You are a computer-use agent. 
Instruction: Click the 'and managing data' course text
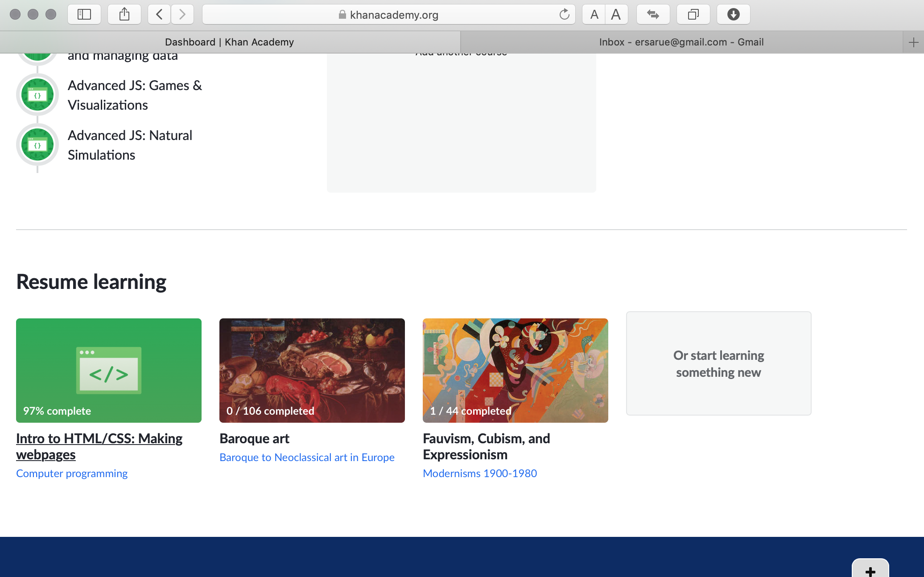123,57
